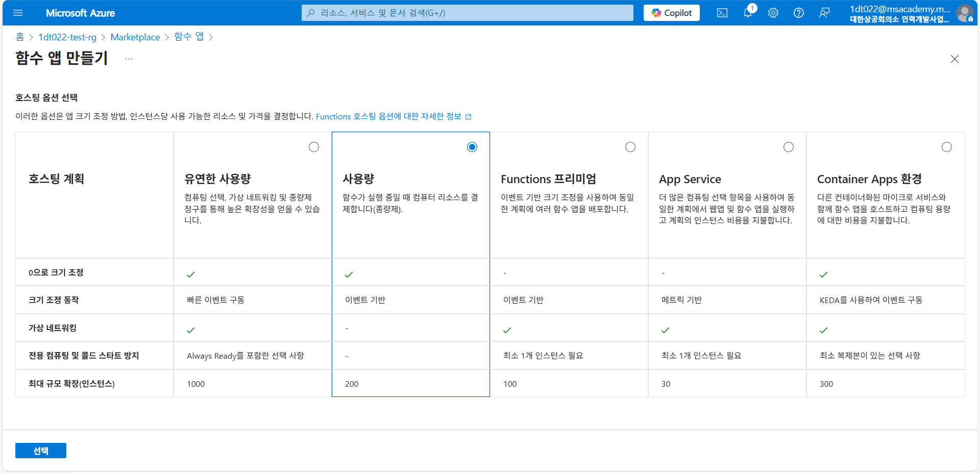Go to Marketplace breadcrumb
Viewport: 980px width, 473px height.
[x=135, y=37]
